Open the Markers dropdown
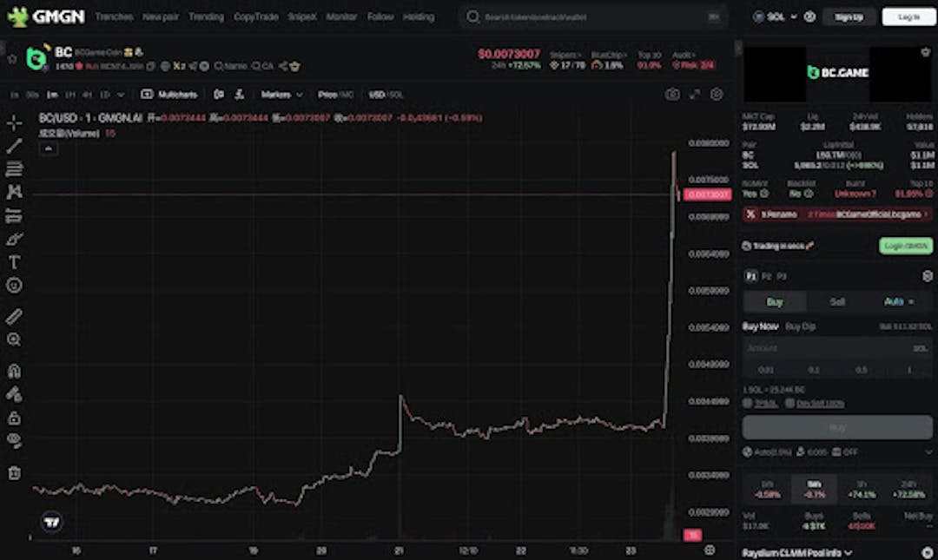Screen dimensions: 938x560 click(x=281, y=95)
